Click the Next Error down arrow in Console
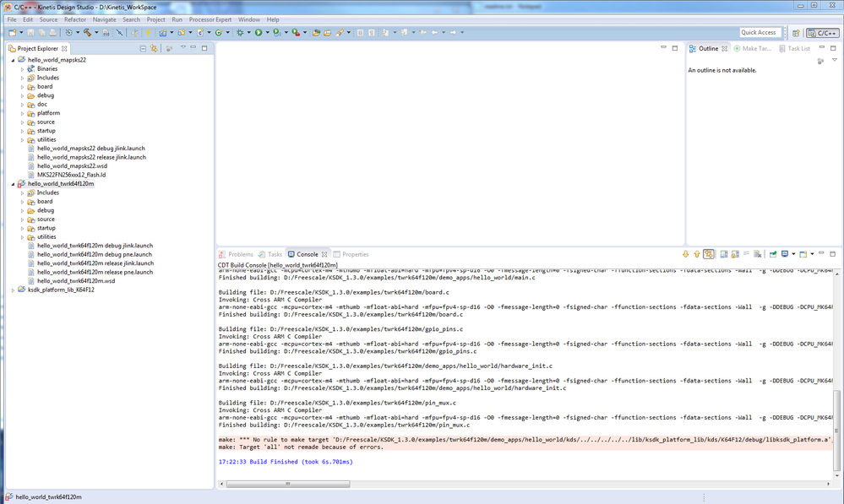 [686, 254]
